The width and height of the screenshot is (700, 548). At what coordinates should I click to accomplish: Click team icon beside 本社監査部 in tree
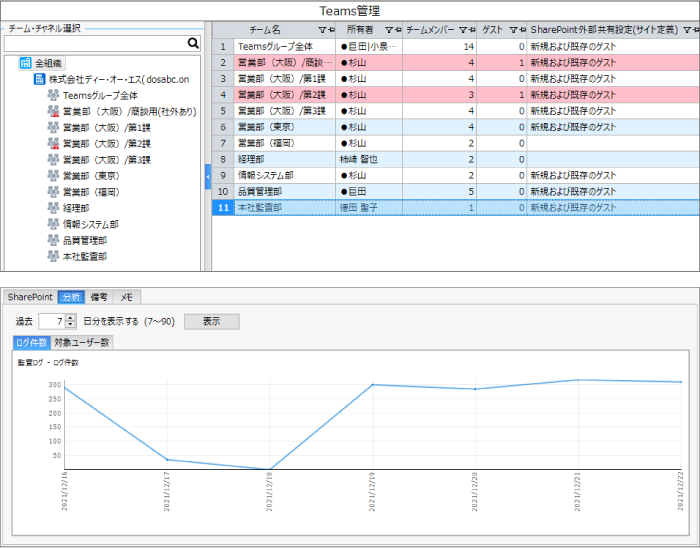point(53,256)
